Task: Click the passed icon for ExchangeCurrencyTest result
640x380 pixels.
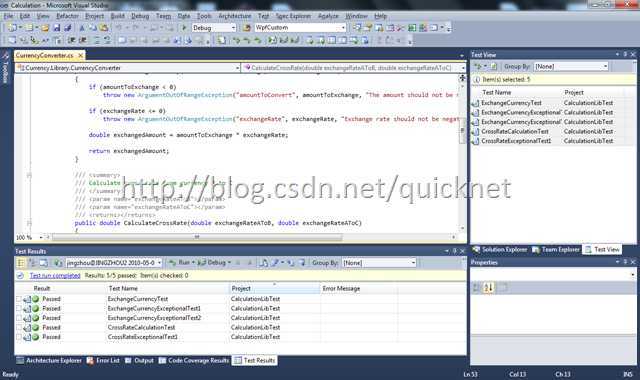Action: (x=36, y=299)
